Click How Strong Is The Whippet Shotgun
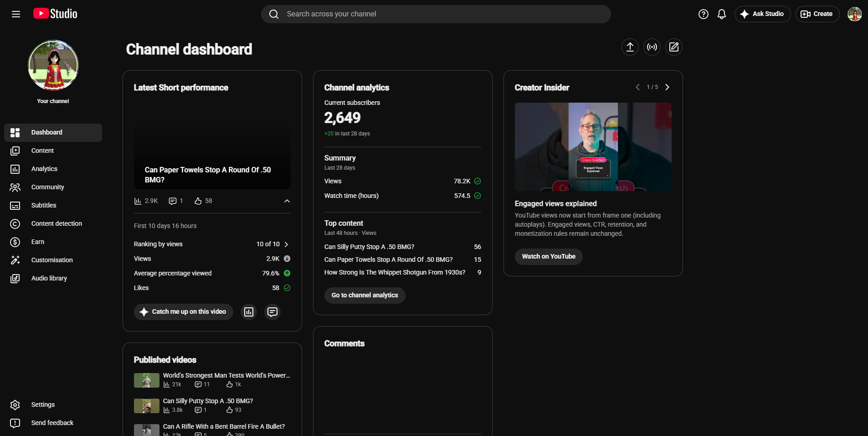This screenshot has height=436, width=868. 395,272
